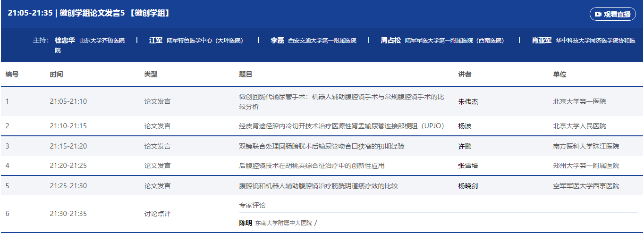Screen dimensions: 644x233
Task: Click commentator name 陈明
Action: tap(246, 223)
